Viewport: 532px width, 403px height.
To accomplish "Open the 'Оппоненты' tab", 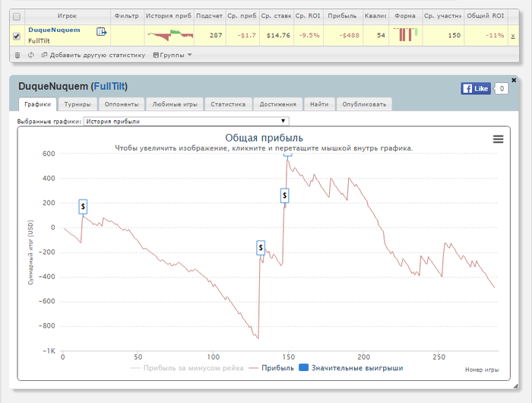I will pos(122,104).
